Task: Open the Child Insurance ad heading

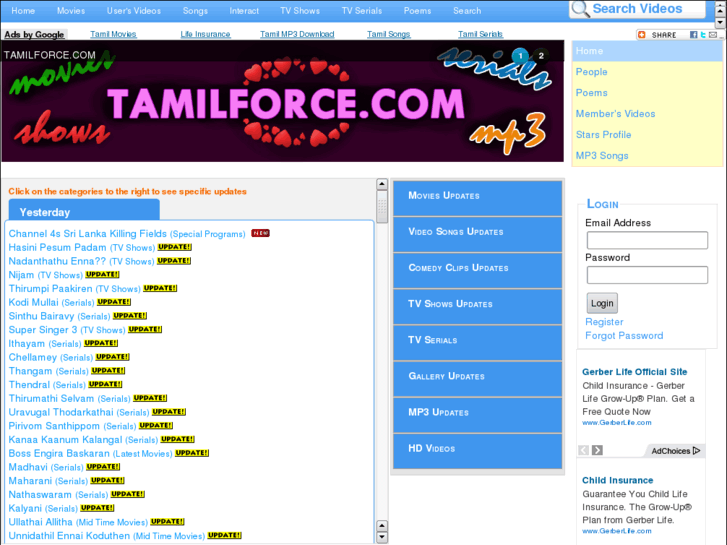Action: [x=618, y=480]
